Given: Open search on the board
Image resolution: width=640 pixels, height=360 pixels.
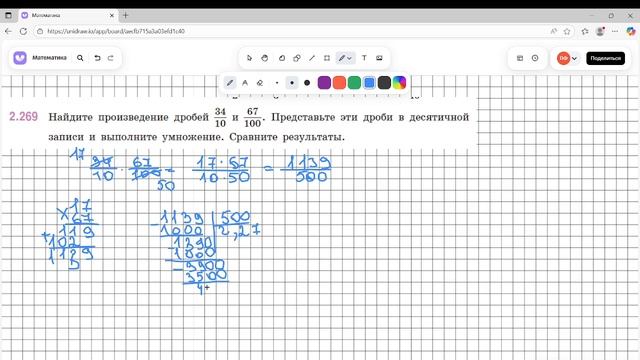Looking at the screenshot, I should click(x=80, y=58).
